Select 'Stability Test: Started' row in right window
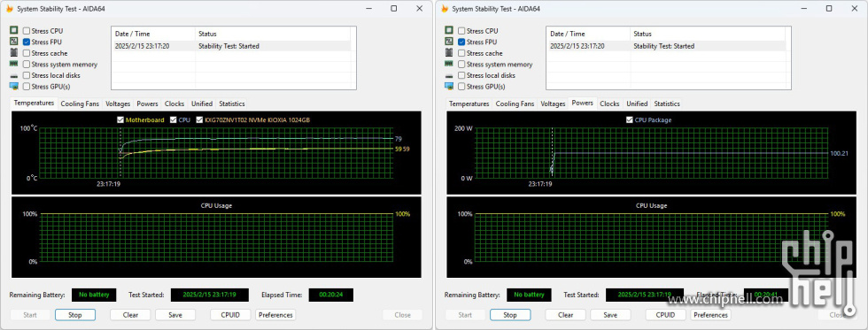Viewport: 868px width, 330px height. pos(666,46)
